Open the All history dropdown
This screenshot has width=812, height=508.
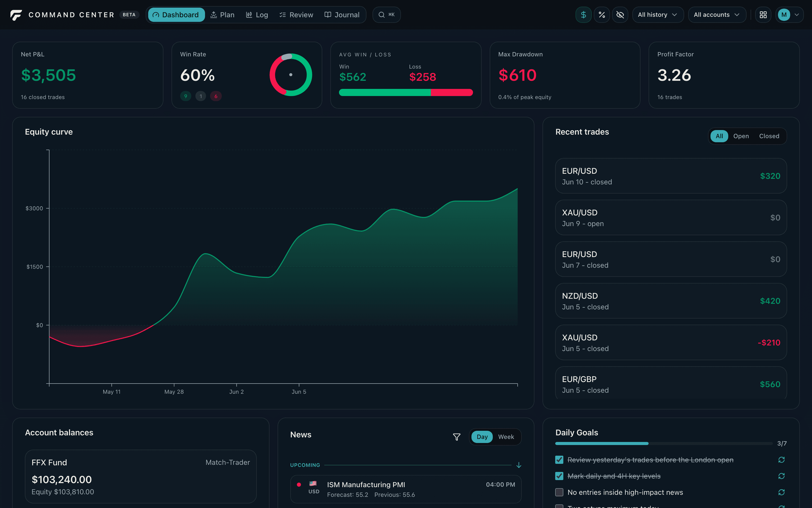[658, 15]
